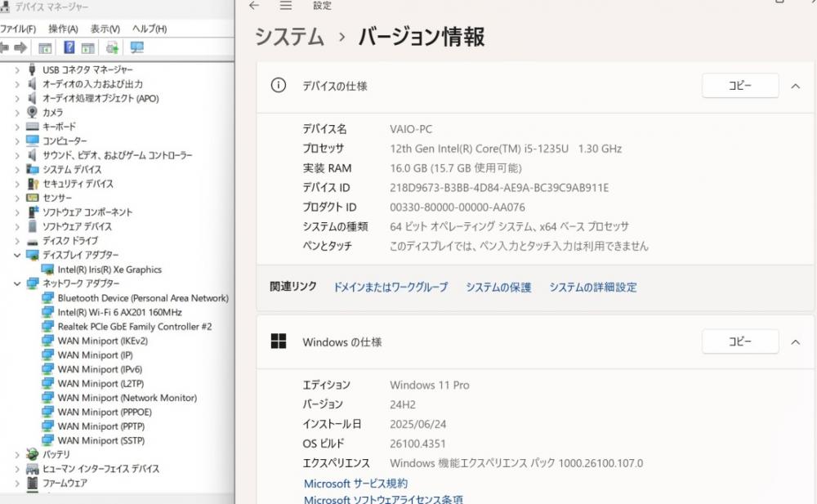Select the セキュリティ デバイス category icon
Viewport: 817px width, 504px height.
33,184
